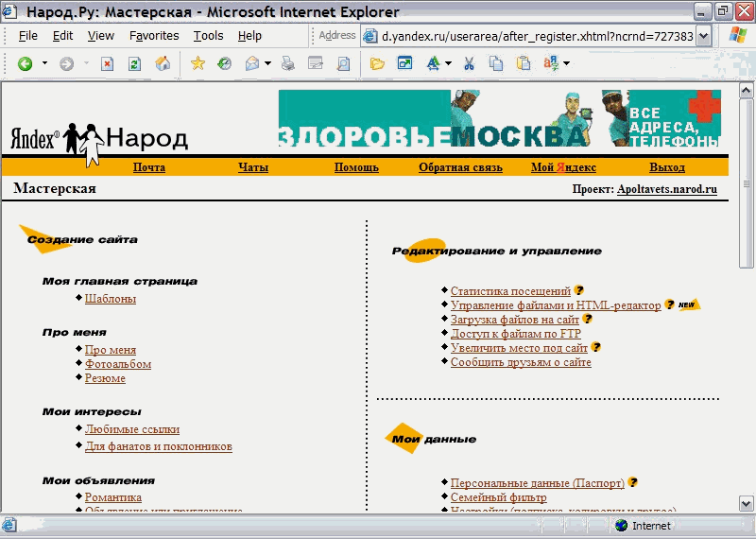This screenshot has height=539, width=756.
Task: Open Сообщить друзьям о сайте link
Action: [x=521, y=362]
